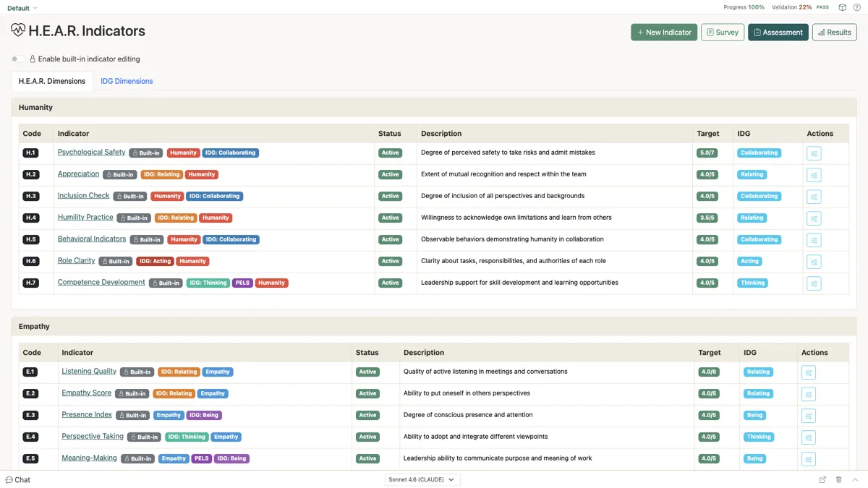Click the 5.0/7 target badge
This screenshot has width=868, height=488.
click(x=707, y=153)
